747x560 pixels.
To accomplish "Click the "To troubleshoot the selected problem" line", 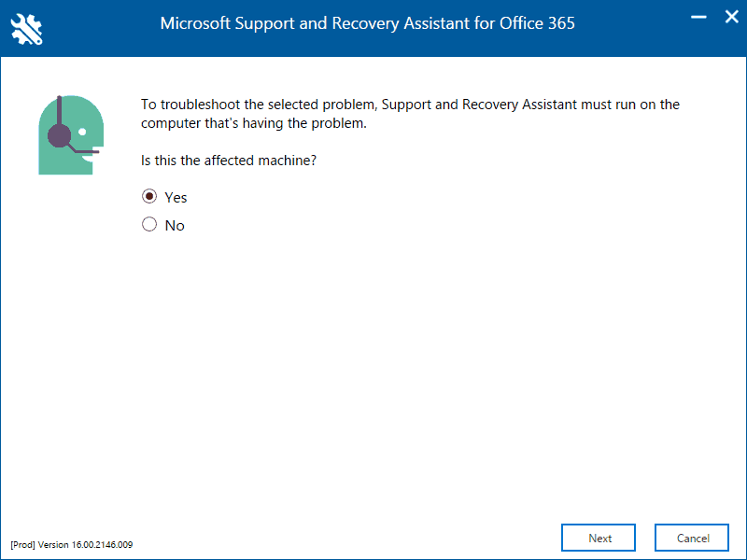I will [x=410, y=105].
